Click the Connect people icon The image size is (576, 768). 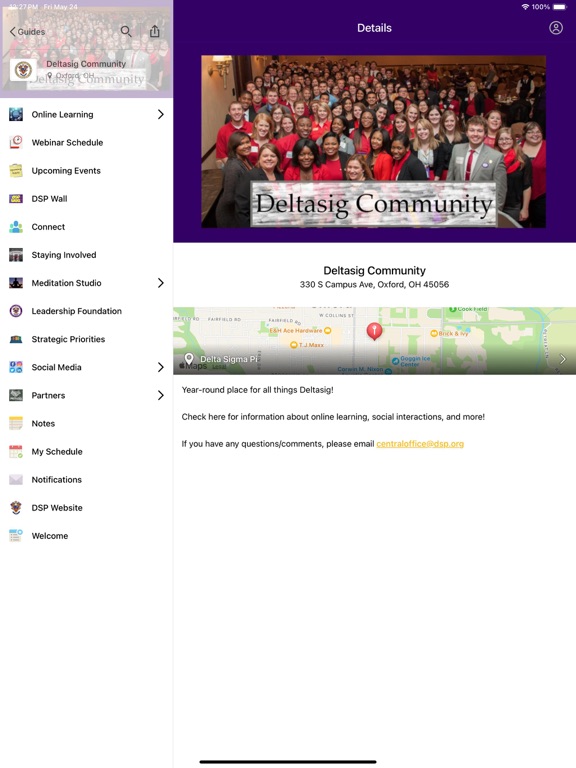click(x=16, y=227)
